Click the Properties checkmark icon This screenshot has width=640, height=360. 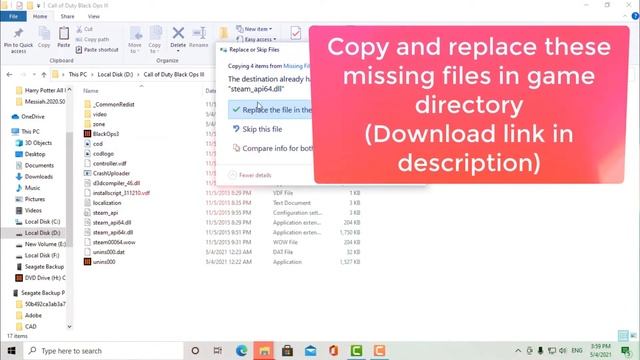296,33
